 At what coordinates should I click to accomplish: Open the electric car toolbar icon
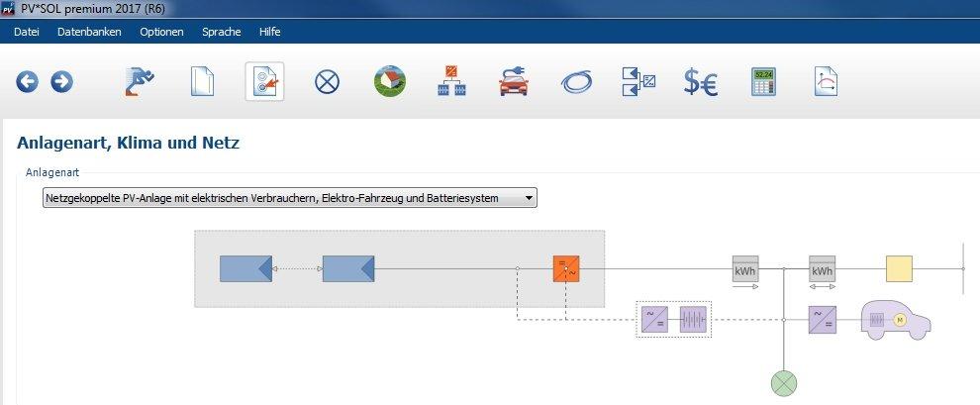[514, 81]
